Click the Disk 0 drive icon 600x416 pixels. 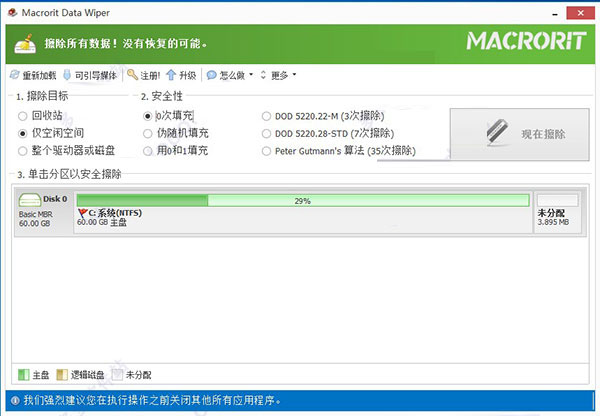click(29, 200)
